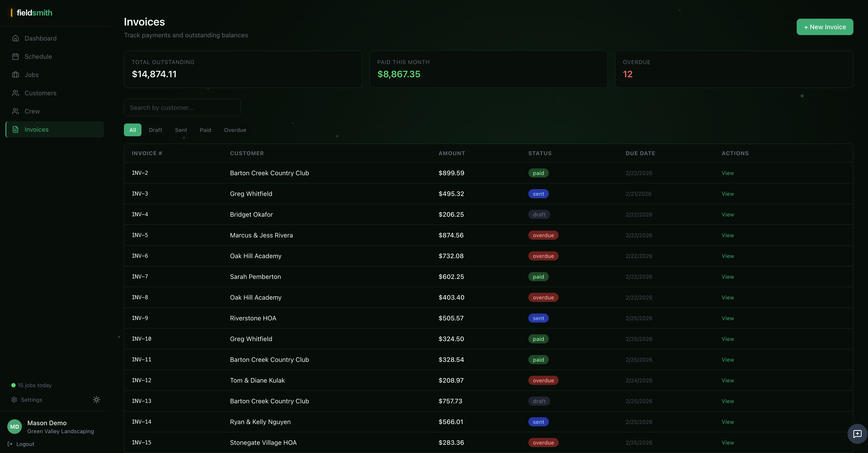Open the feedback chat bubble button

(857, 434)
